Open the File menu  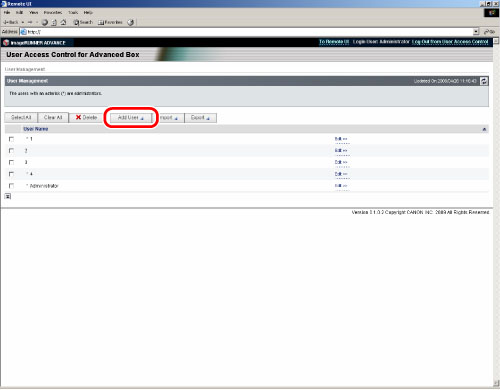7,12
